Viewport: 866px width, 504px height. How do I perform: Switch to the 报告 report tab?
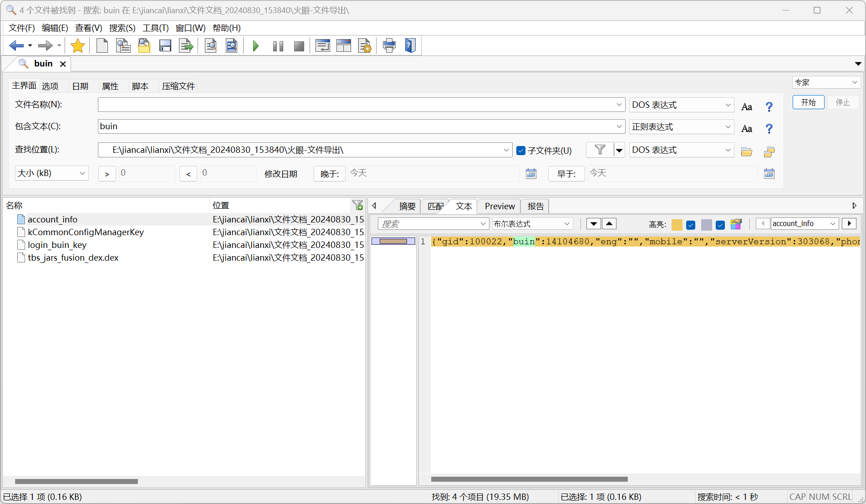coord(535,207)
